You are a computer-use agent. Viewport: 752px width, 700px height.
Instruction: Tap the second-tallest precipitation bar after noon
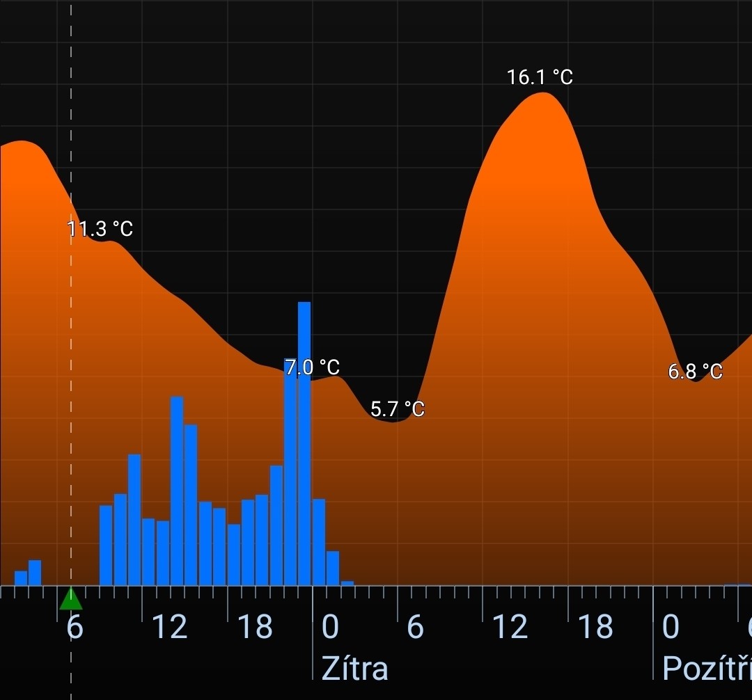(x=177, y=491)
